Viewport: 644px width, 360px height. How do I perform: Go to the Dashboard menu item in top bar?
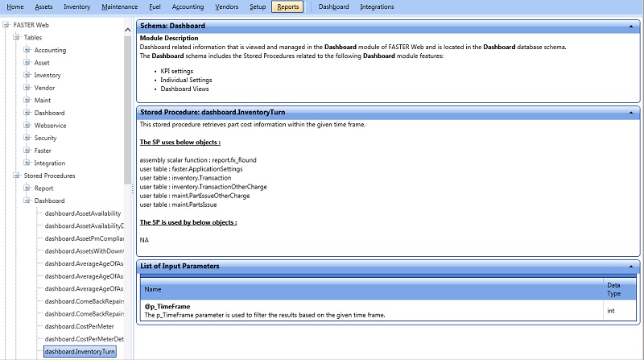pyautogui.click(x=333, y=6)
